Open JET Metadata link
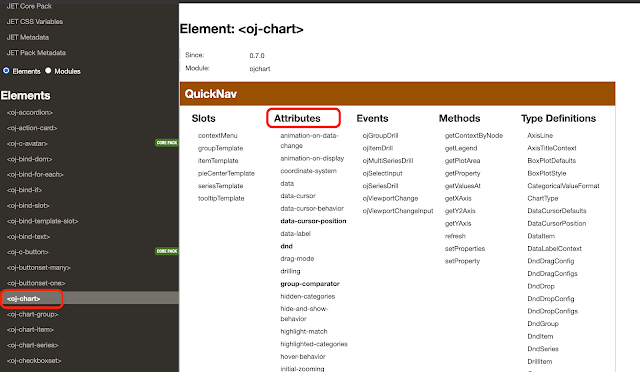The image size is (640, 372). [x=28, y=37]
